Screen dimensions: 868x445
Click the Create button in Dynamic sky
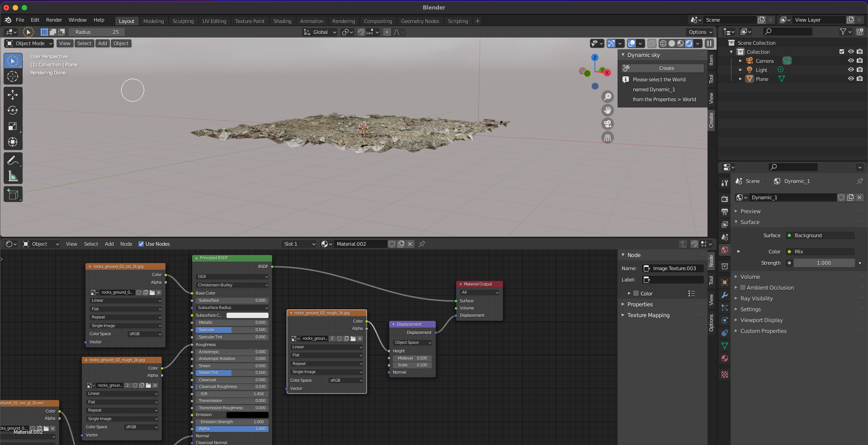666,68
